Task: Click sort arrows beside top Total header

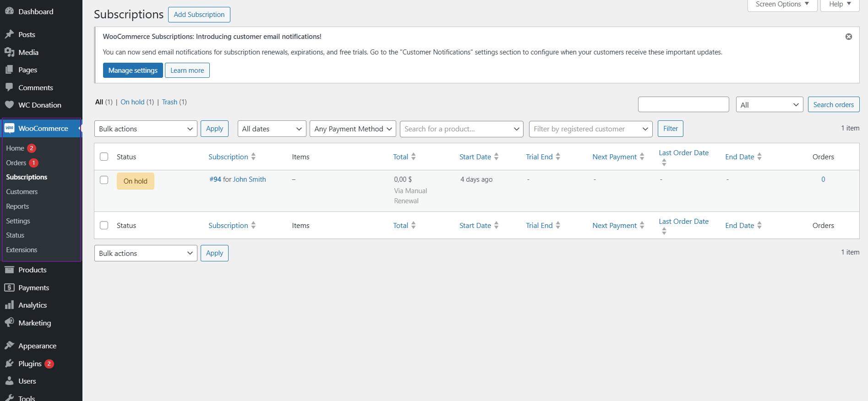Action: [x=414, y=157]
